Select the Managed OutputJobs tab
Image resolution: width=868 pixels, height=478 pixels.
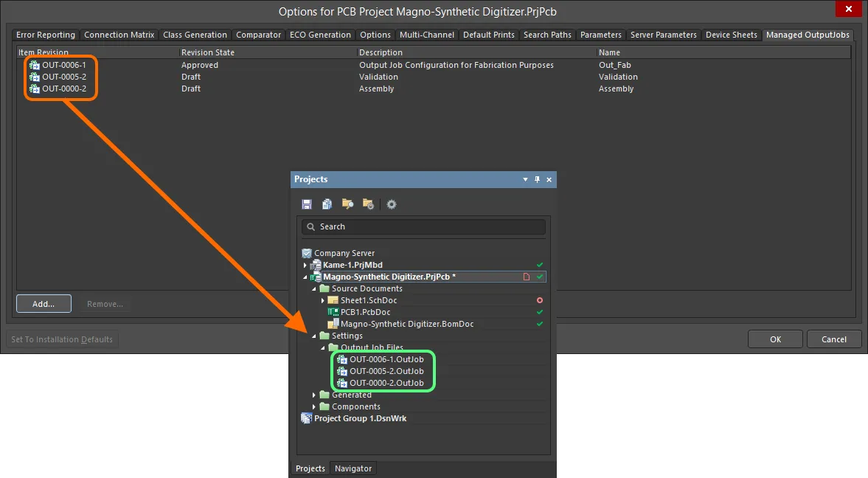[808, 35]
